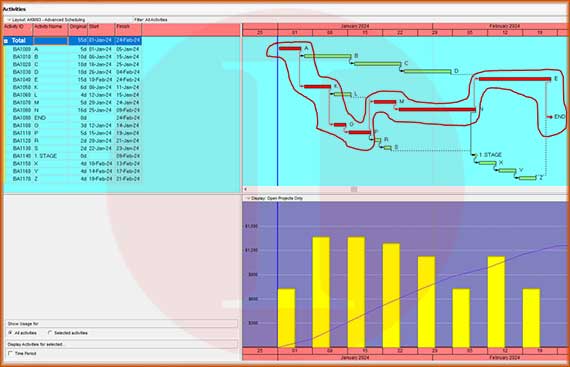570x367 pixels.
Task: Select the Selected activities radio button
Action: coord(50,333)
